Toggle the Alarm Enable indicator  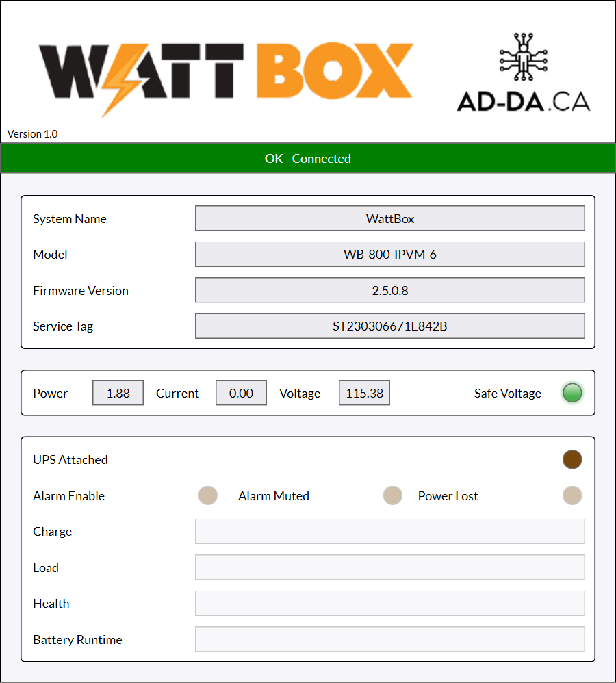208,495
